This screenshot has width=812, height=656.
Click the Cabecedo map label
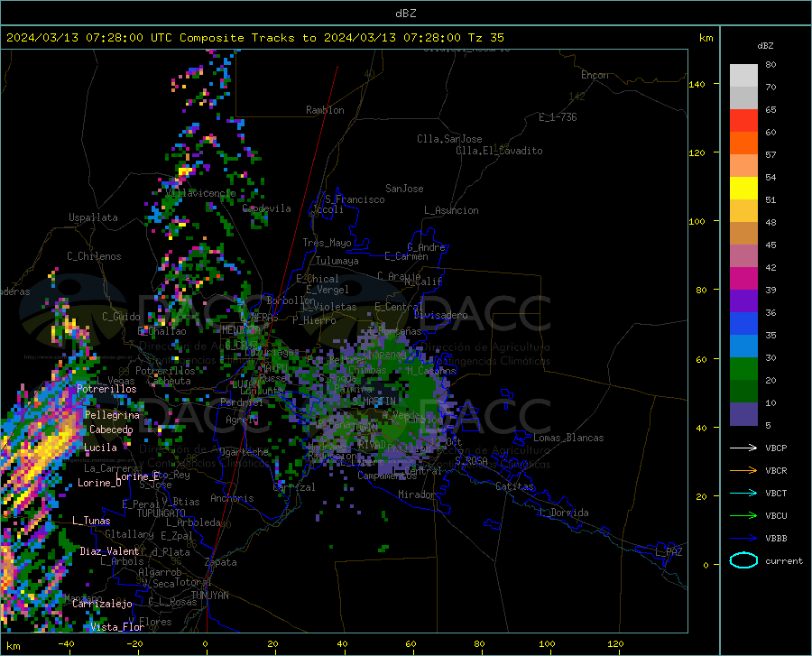[x=111, y=430]
